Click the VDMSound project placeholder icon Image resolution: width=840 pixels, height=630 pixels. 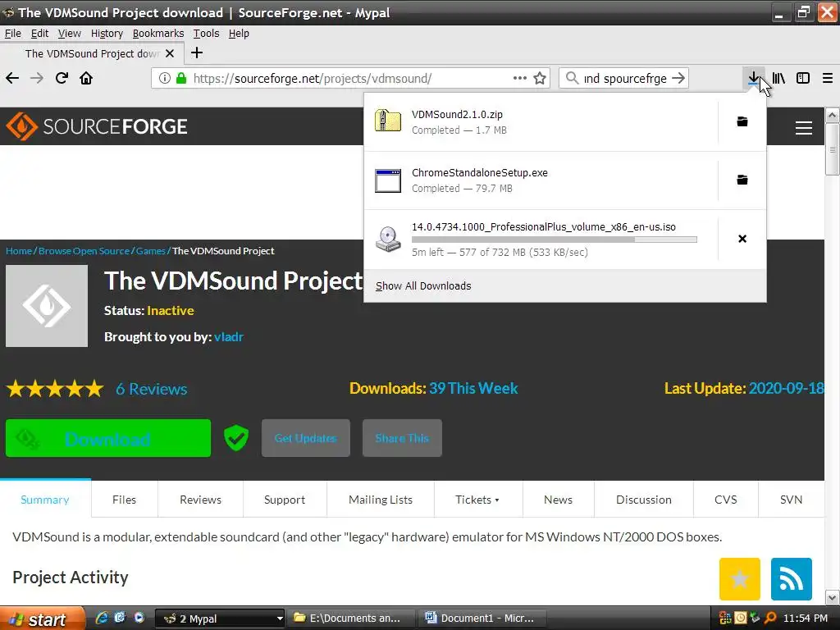click(47, 306)
